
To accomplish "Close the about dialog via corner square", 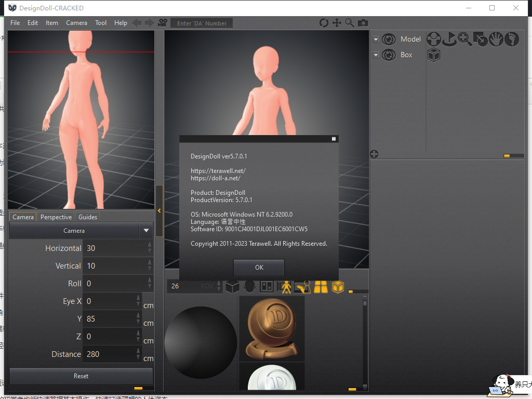I will click(334, 139).
